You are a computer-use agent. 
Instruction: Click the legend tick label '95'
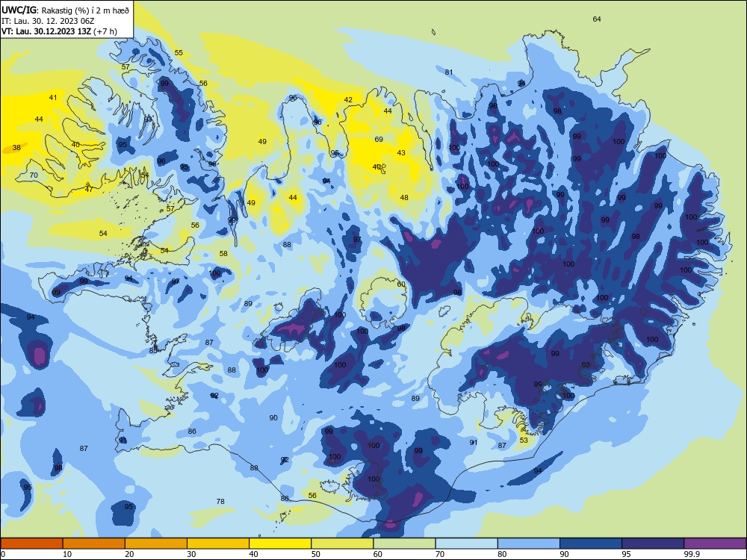pos(627,554)
